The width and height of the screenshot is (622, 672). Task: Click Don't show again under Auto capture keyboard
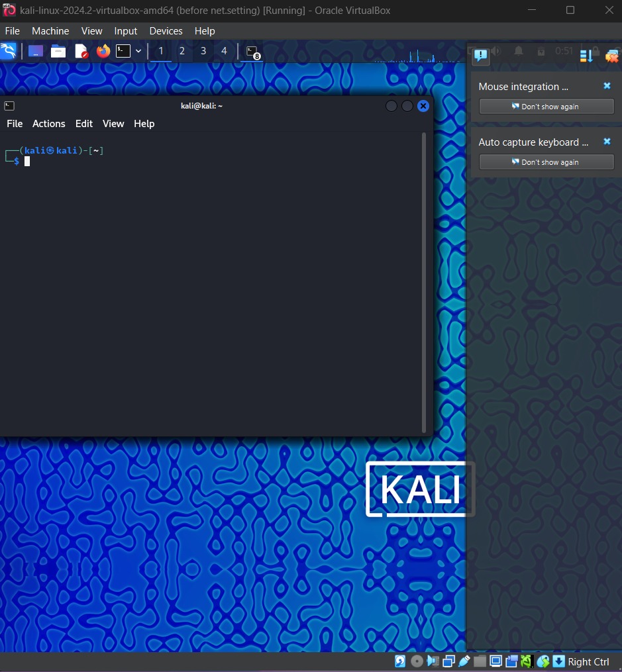pyautogui.click(x=546, y=162)
